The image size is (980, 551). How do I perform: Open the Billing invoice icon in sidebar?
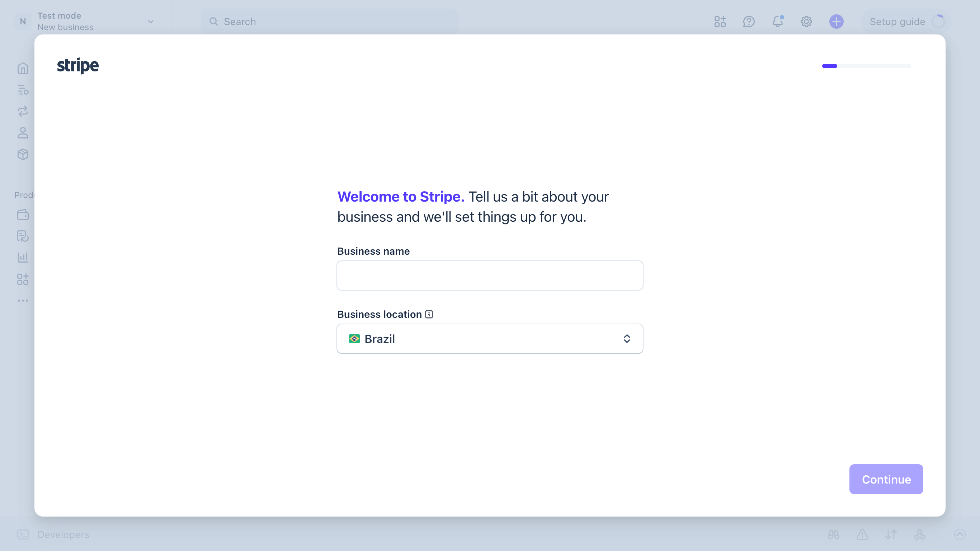23,236
